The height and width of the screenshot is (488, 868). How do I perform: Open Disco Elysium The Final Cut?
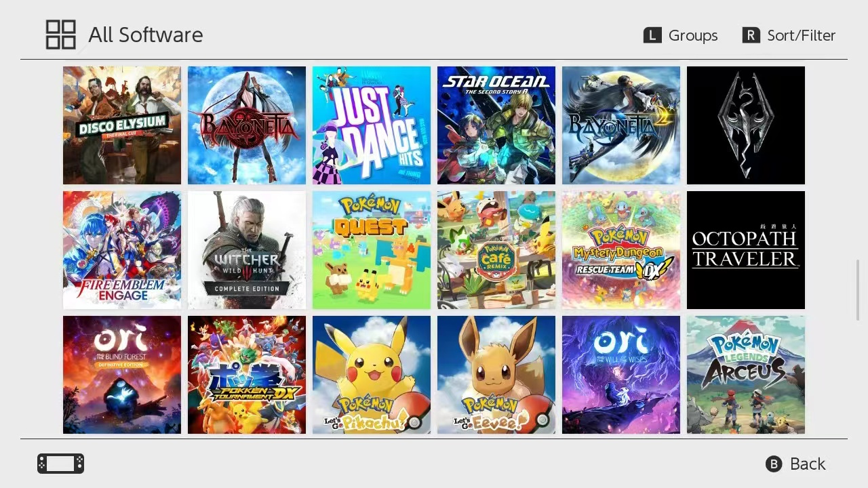pyautogui.click(x=122, y=125)
